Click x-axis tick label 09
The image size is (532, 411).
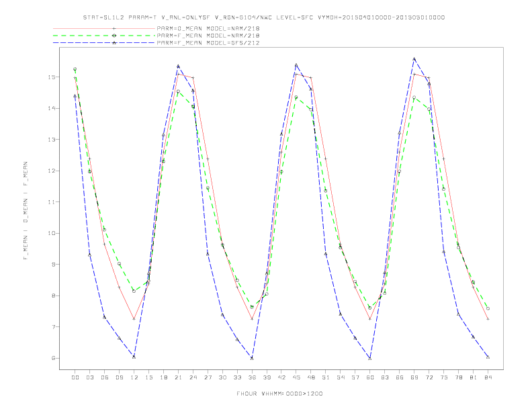pyautogui.click(x=119, y=377)
